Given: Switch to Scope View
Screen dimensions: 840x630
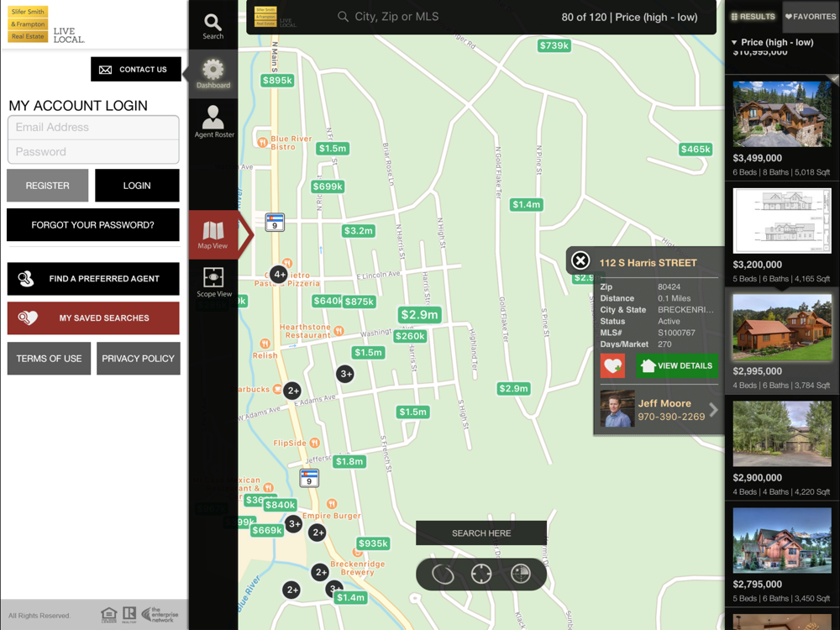Looking at the screenshot, I should 213,282.
